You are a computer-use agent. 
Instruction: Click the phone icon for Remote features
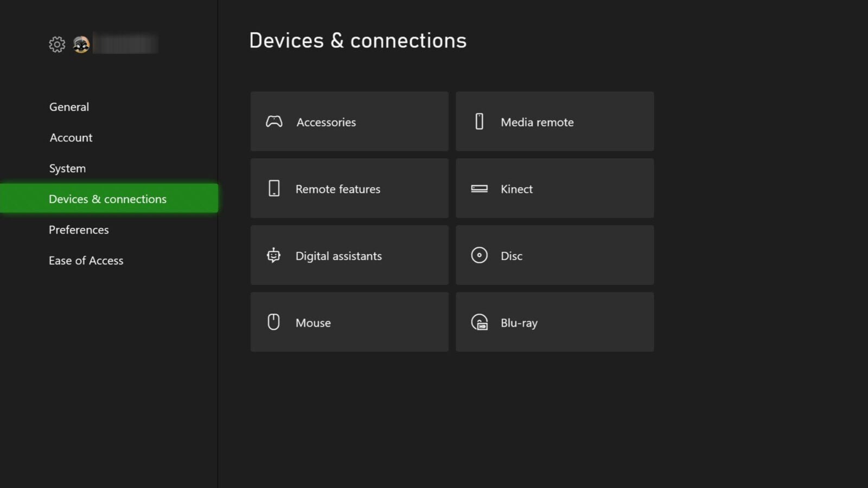point(274,189)
